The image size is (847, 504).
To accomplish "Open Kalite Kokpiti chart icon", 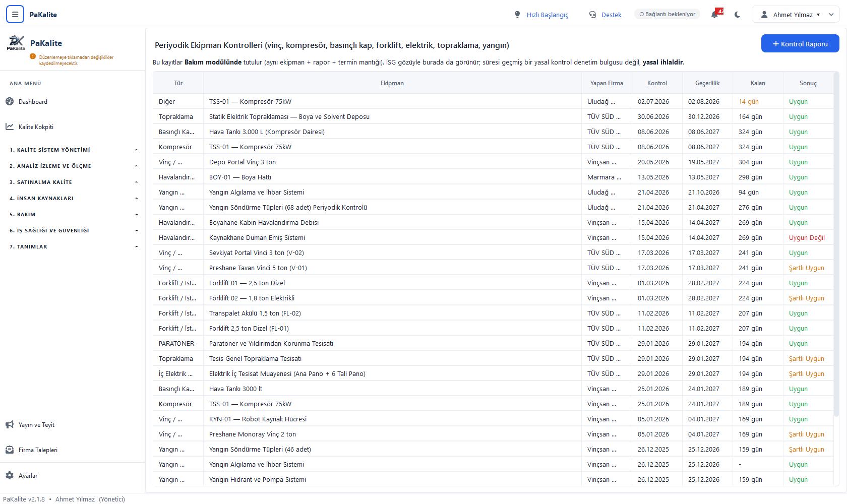I will point(10,127).
